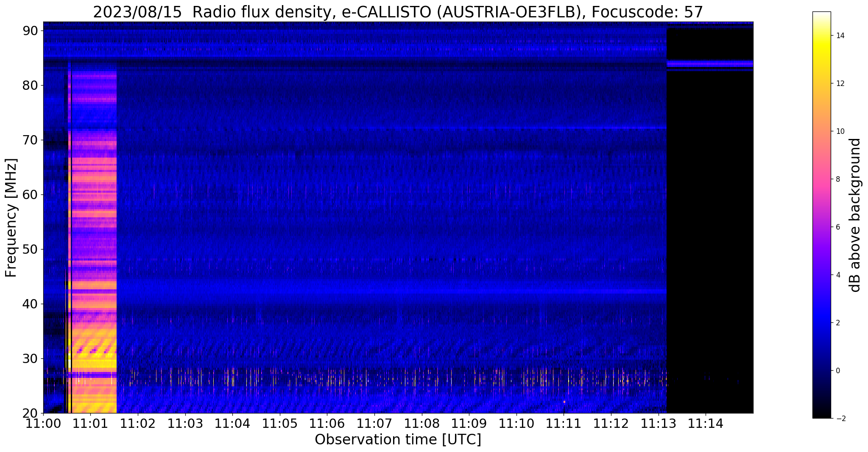Screen dimensions: 868x452
Task: Click the x-axis tick label 11:04
Action: (232, 423)
